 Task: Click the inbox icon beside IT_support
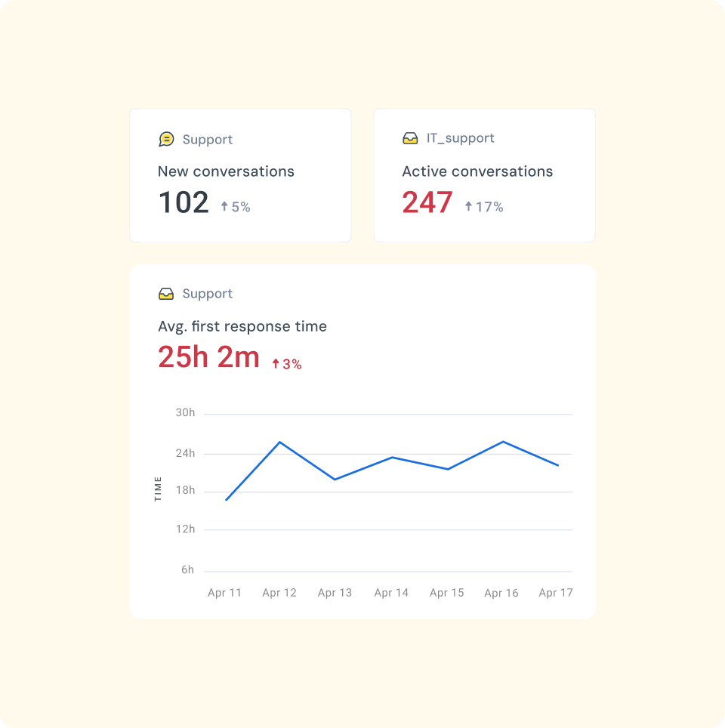(x=410, y=138)
